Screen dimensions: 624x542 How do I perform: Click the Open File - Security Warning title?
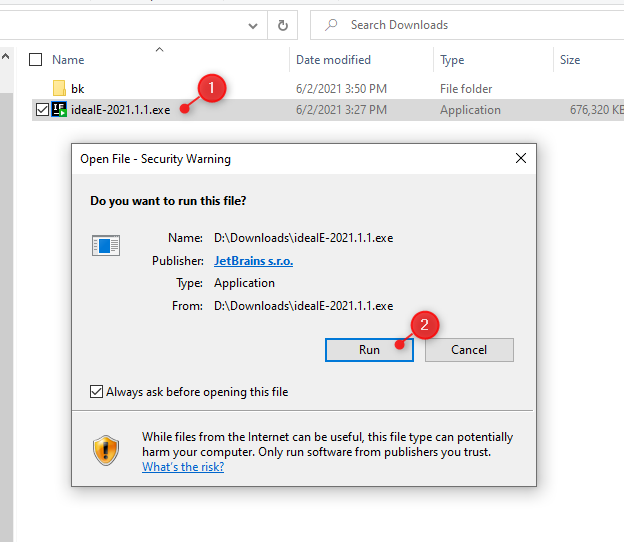click(155, 159)
